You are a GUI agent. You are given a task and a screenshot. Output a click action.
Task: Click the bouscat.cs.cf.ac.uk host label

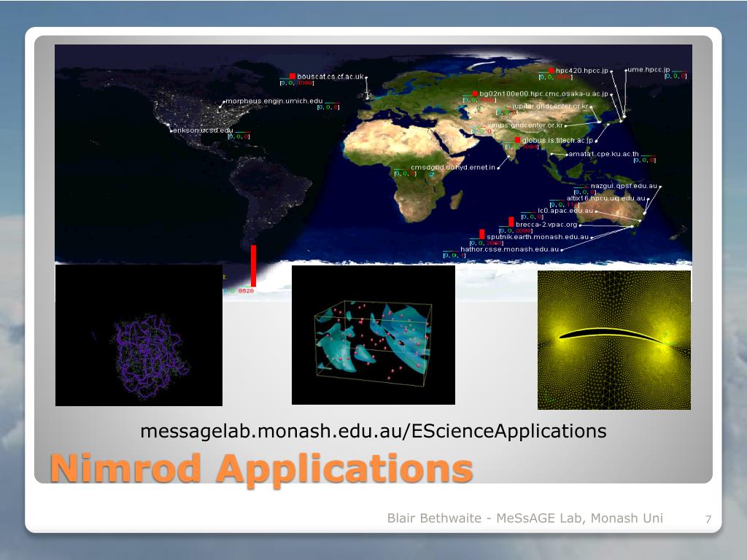(x=330, y=76)
